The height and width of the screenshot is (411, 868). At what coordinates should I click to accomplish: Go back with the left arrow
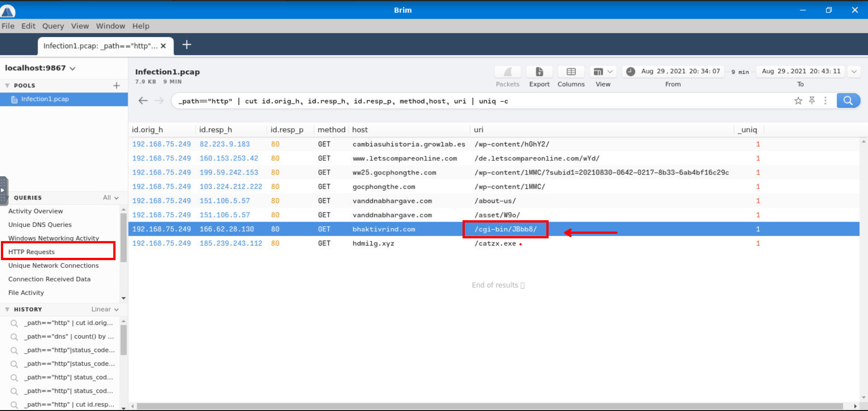click(143, 101)
